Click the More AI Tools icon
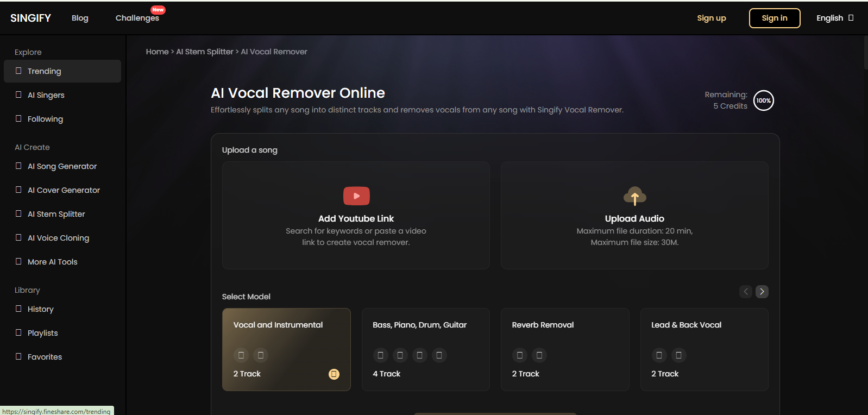This screenshot has width=868, height=415. coord(18,261)
